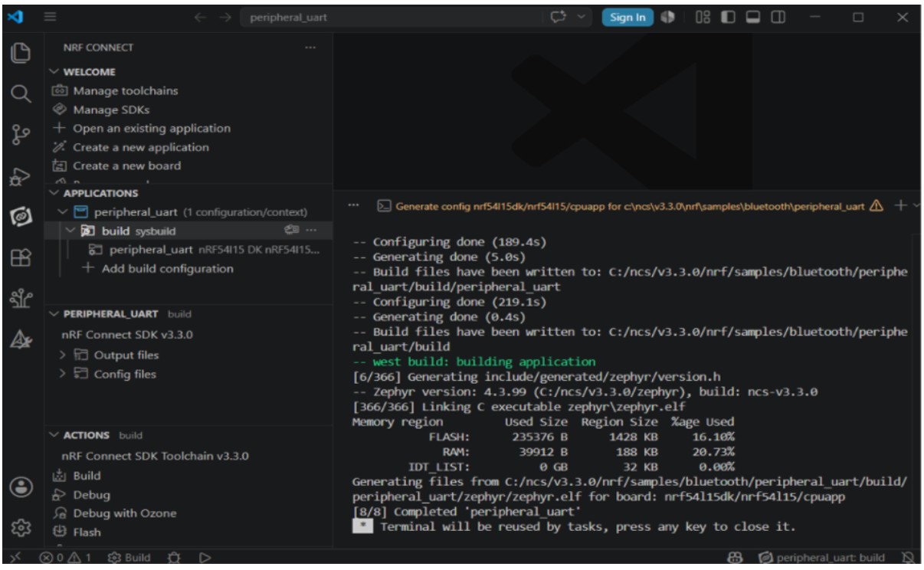The height and width of the screenshot is (570, 924).
Task: Toggle the secondary side bar
Action: coord(778,17)
